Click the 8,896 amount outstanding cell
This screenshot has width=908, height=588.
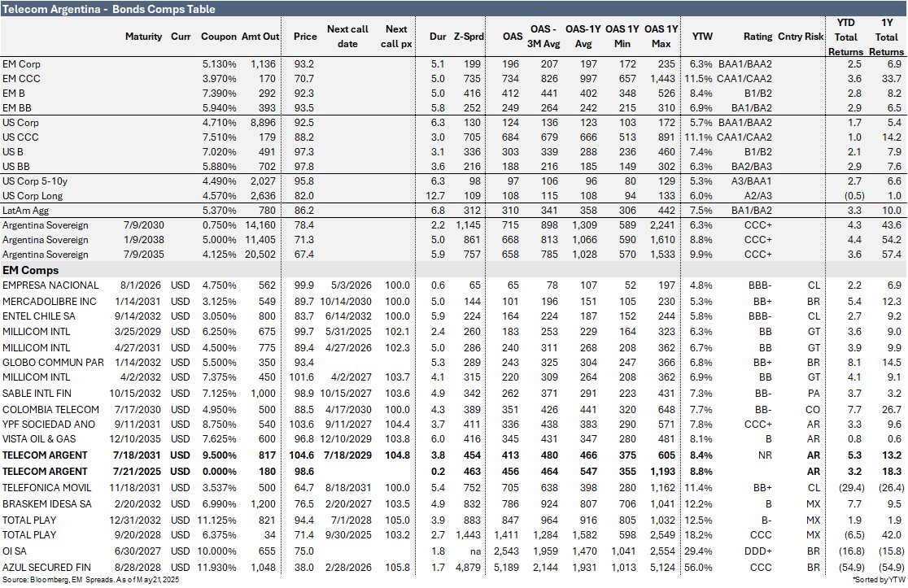point(264,123)
